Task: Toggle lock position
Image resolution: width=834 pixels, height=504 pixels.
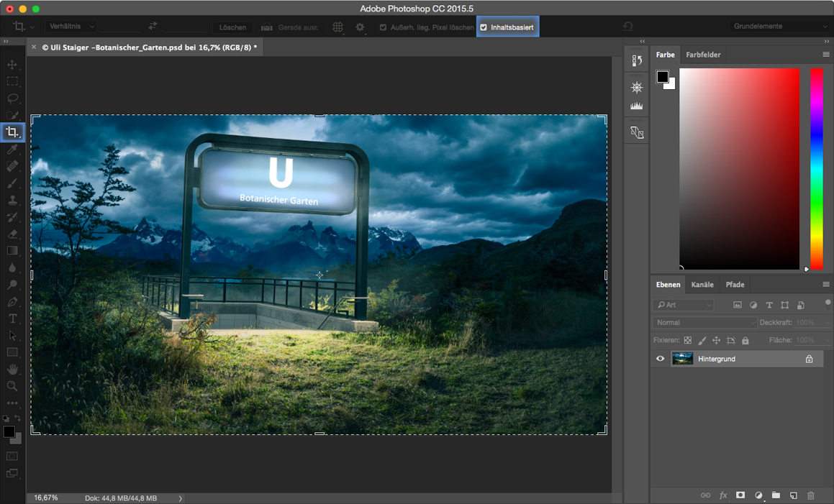Action: tap(717, 340)
